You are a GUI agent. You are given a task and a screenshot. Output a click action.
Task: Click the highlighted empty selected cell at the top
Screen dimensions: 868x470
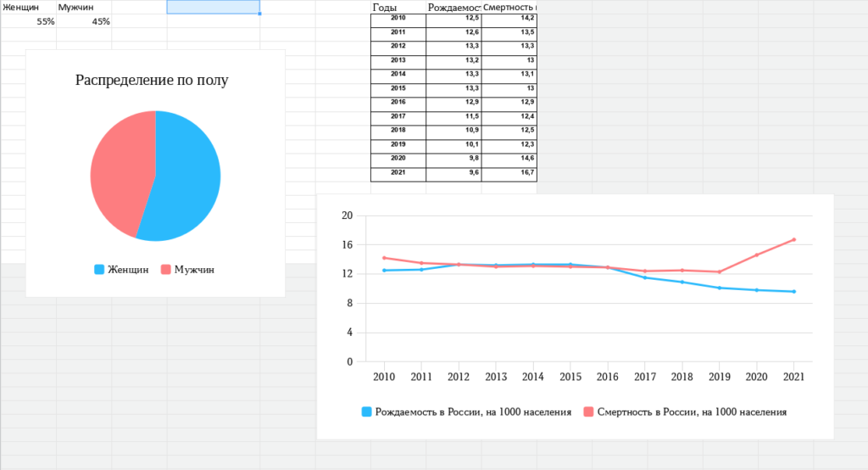tap(213, 7)
